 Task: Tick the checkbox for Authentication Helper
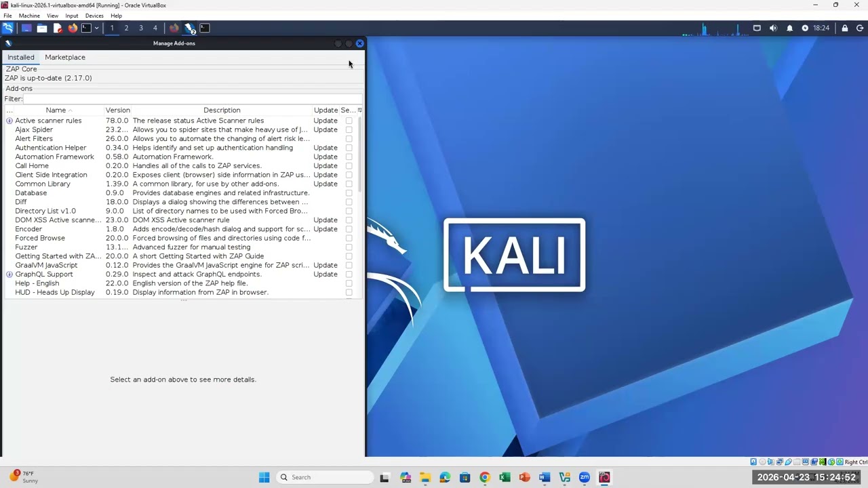(349, 148)
